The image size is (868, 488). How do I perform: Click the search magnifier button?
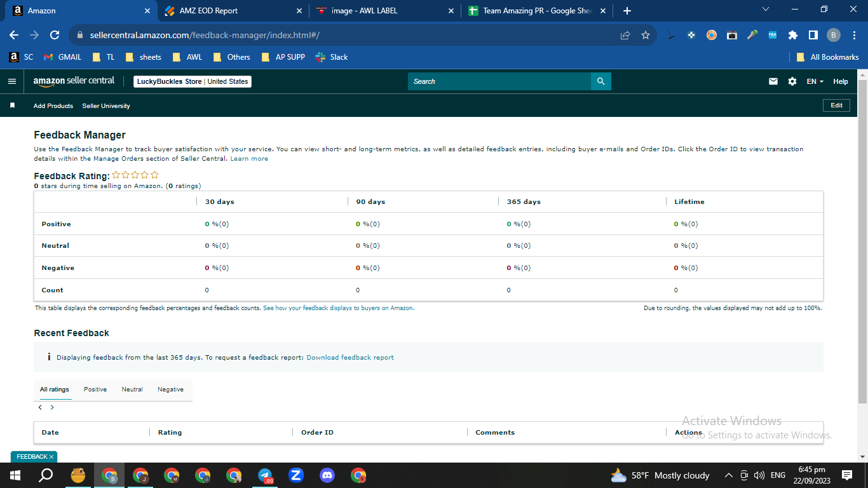click(600, 81)
